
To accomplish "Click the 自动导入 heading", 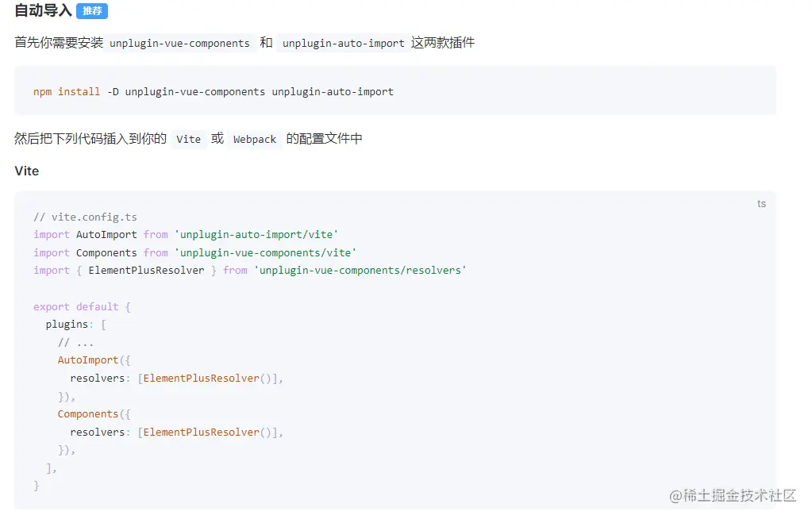I will pos(43,10).
